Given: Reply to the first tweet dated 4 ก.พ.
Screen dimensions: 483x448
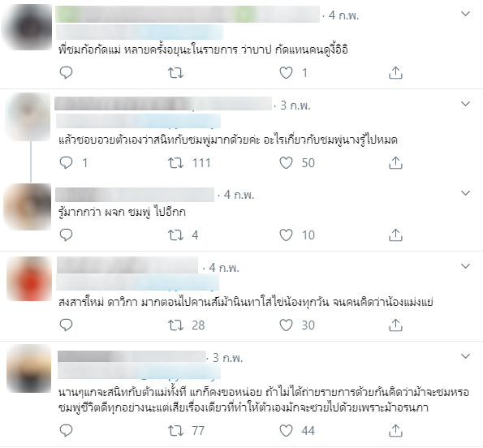Looking at the screenshot, I should coord(66,73).
